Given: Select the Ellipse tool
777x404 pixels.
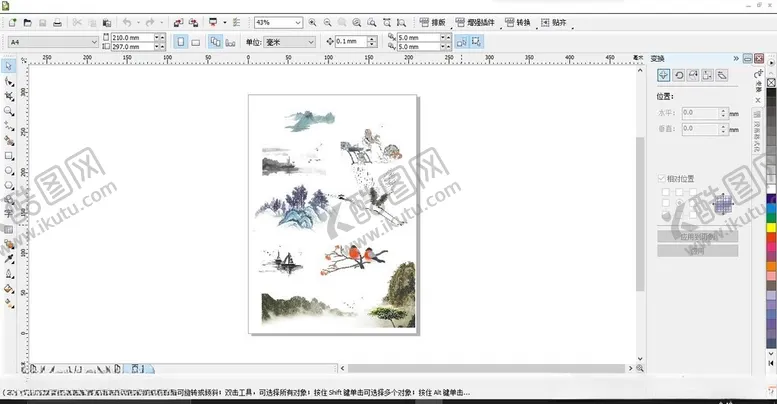Looking at the screenshot, I should (x=9, y=171).
